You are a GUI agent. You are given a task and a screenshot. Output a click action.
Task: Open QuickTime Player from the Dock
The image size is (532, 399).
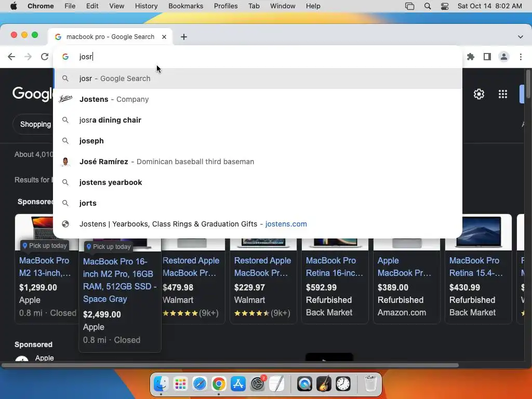tap(304, 384)
